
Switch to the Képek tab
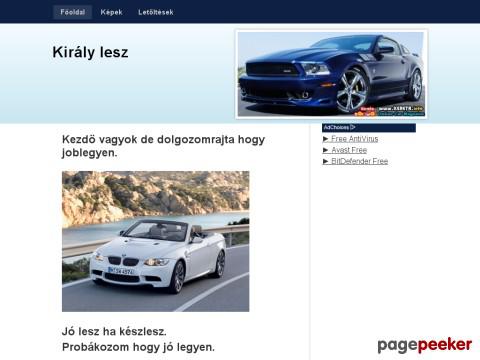[111, 12]
